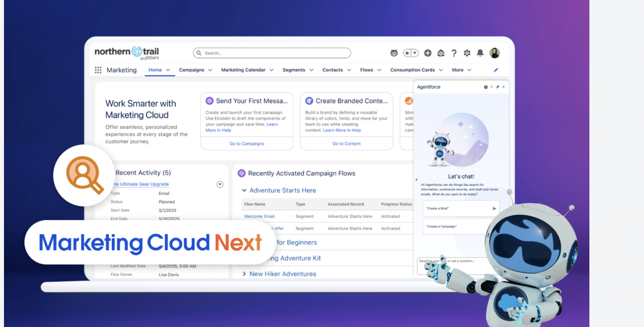Expand the Contacts tab chevron
The width and height of the screenshot is (644, 327).
pos(349,70)
